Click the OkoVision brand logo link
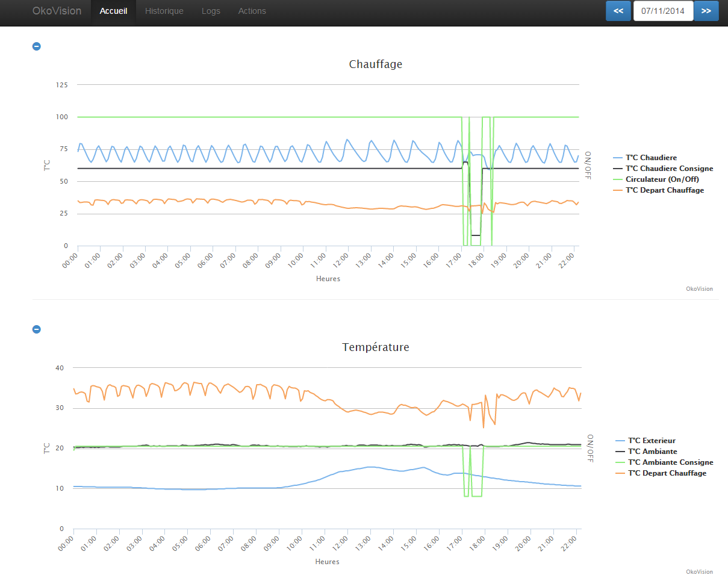The width and height of the screenshot is (728, 581). tap(57, 11)
